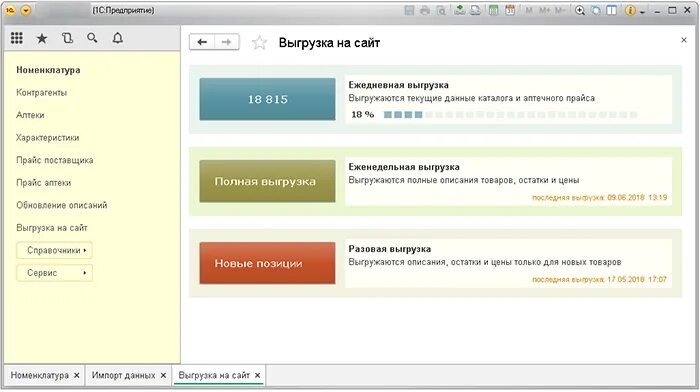Image resolution: width=700 pixels, height=392 pixels.
Task: Open the calculator icon in the title bar
Action: click(x=493, y=10)
